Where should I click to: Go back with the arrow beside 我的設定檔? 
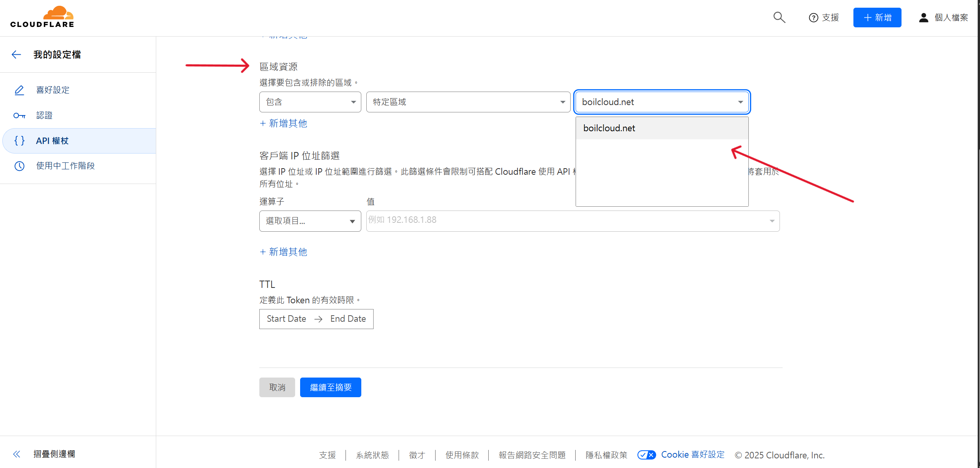tap(16, 55)
